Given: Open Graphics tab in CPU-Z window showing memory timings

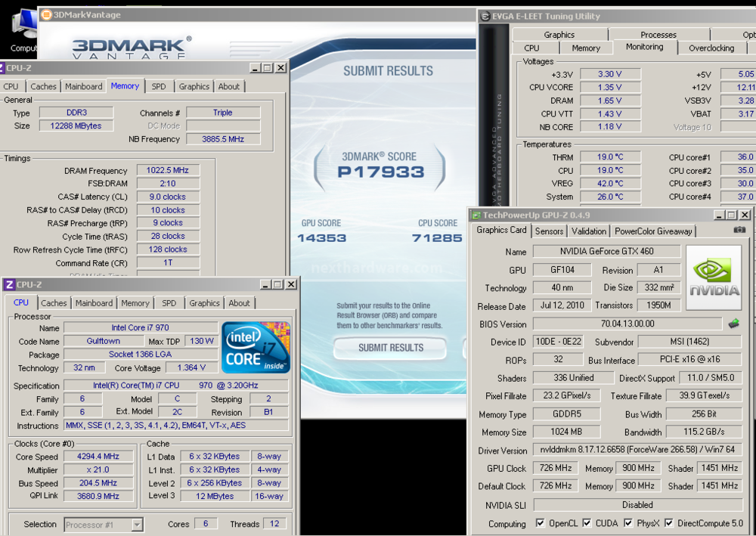Looking at the screenshot, I should pos(194,86).
